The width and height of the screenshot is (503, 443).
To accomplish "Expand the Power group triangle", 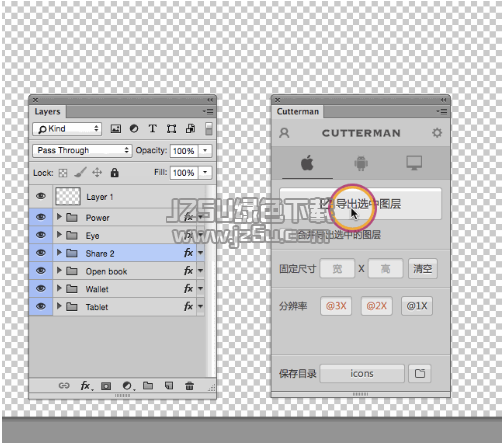I will point(59,217).
